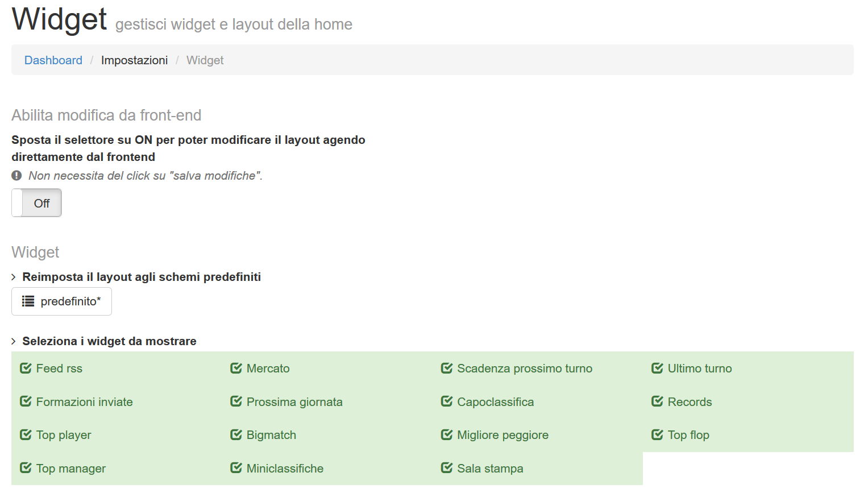Click the Mercato check icon
Viewport: 868px width, 493px height.
click(236, 368)
